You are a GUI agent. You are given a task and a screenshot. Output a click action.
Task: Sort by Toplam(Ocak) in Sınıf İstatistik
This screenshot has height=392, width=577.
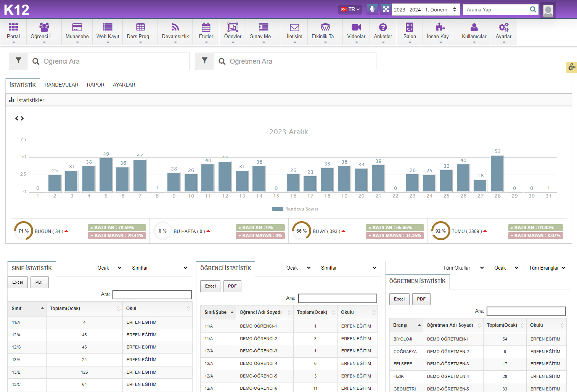click(84, 308)
